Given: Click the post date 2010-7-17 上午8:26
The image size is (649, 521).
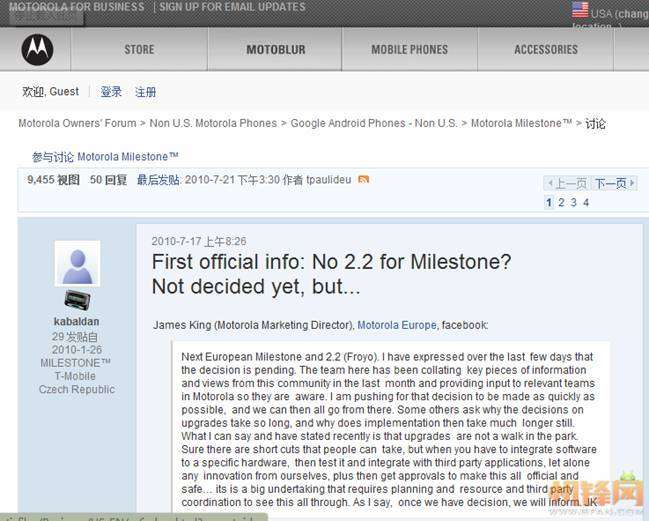Looking at the screenshot, I should pos(199,241).
